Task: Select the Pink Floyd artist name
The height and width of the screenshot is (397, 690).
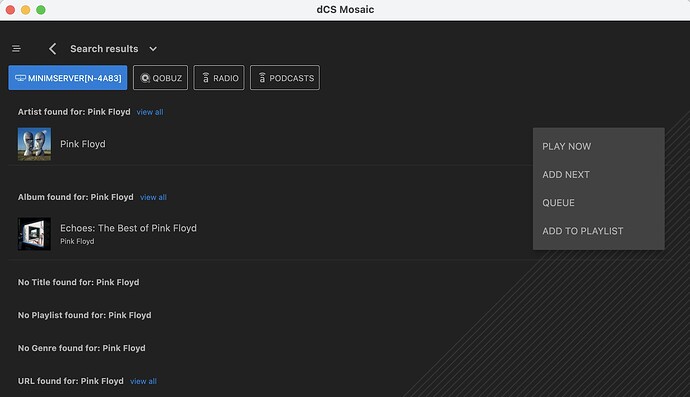Action: (x=83, y=144)
